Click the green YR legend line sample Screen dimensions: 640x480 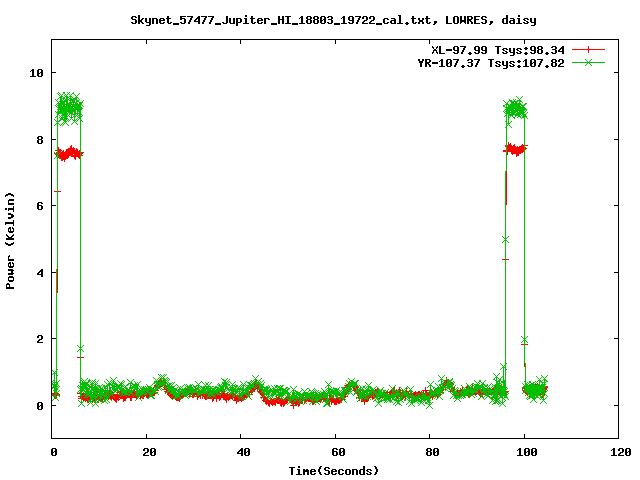point(588,62)
